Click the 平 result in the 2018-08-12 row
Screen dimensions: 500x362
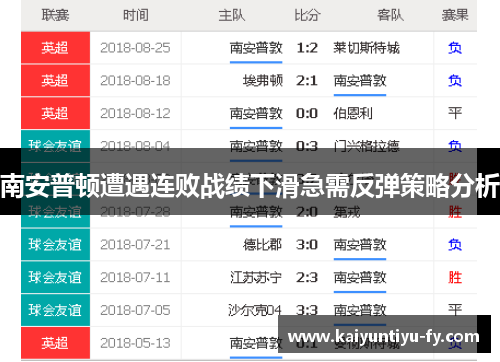(x=455, y=113)
